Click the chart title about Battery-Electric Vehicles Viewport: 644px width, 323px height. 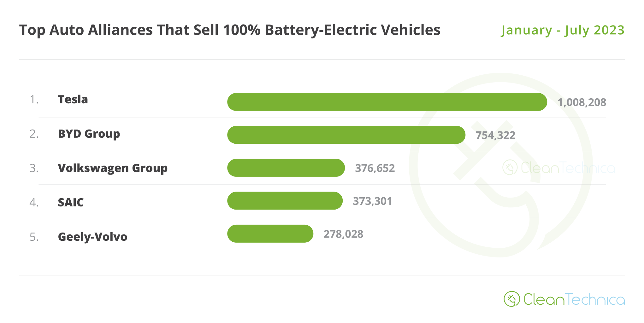point(230,30)
